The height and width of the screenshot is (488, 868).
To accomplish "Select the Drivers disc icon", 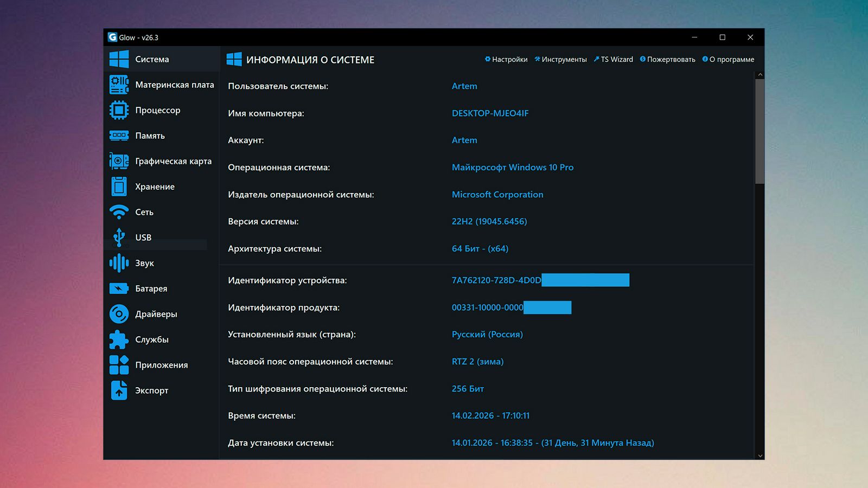I will pyautogui.click(x=119, y=314).
